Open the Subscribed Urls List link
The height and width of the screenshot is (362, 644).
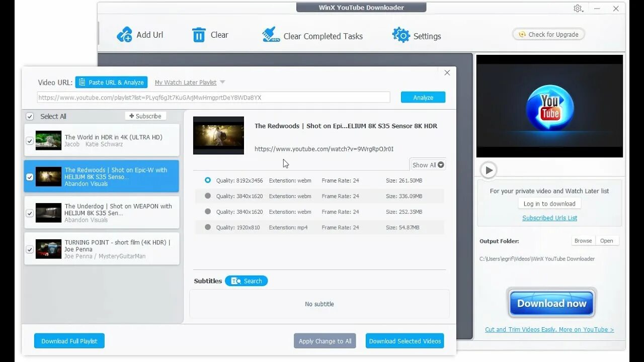tap(549, 218)
